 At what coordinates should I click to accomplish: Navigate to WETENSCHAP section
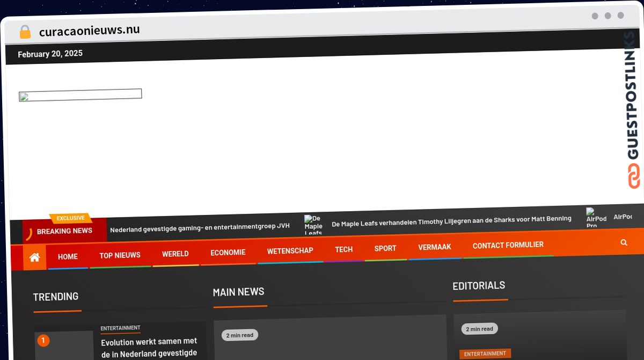(x=290, y=250)
